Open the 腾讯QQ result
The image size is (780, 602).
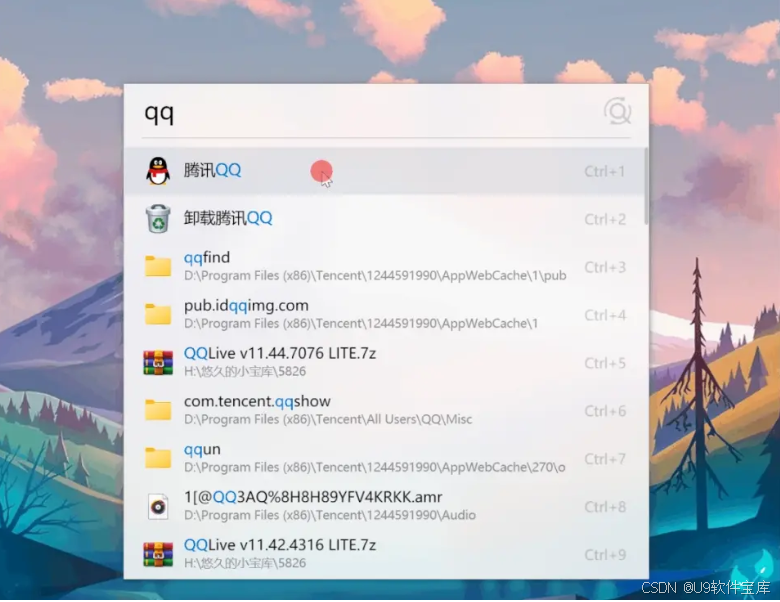click(385, 171)
